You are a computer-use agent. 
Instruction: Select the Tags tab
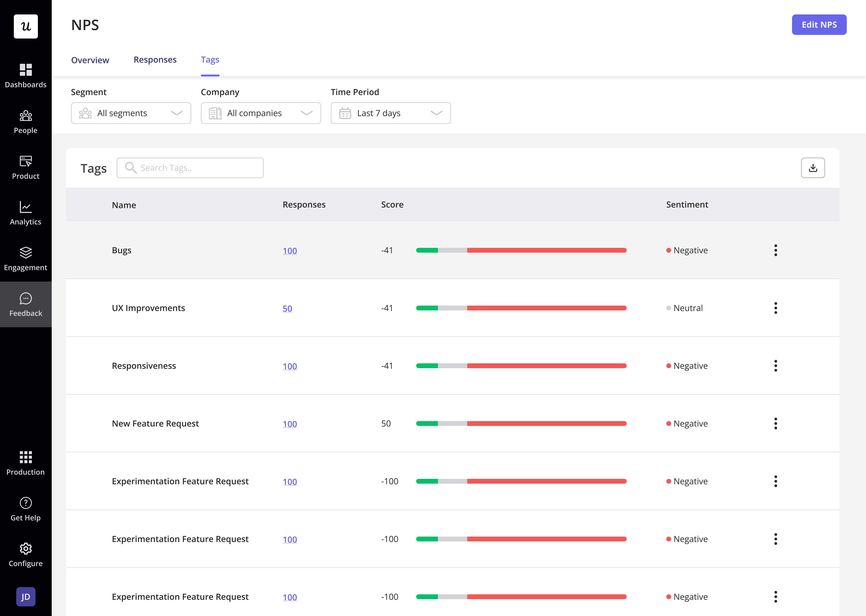[210, 60]
